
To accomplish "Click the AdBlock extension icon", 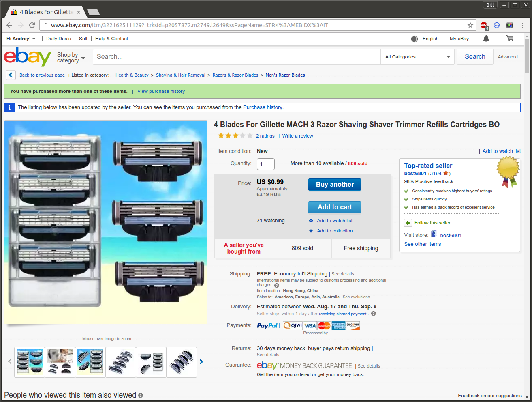I will coord(484,26).
